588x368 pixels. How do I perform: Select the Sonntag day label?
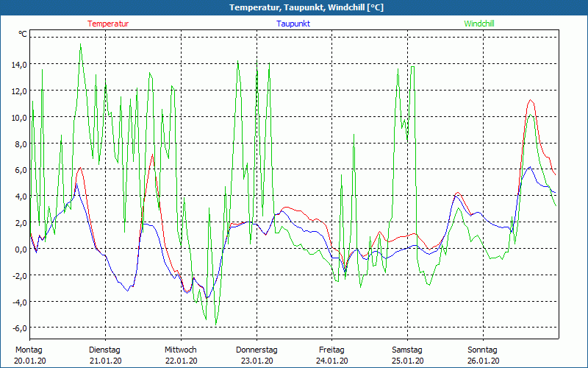pos(482,350)
